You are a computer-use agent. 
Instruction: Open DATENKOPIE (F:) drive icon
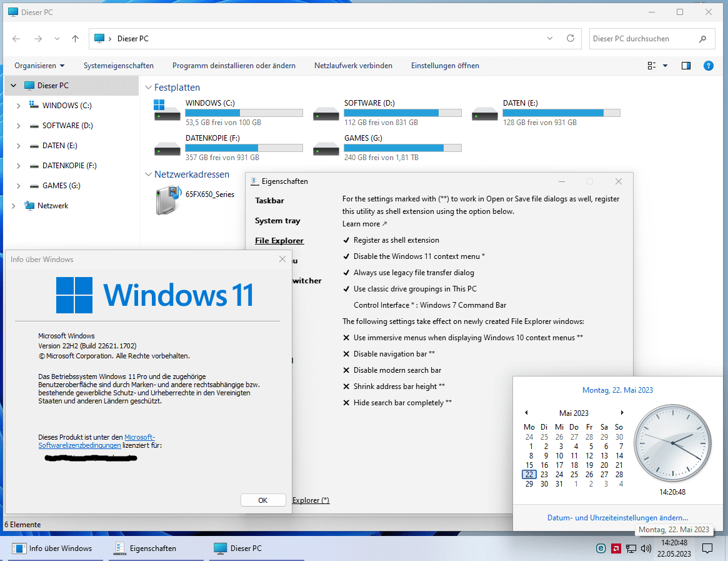click(x=167, y=148)
